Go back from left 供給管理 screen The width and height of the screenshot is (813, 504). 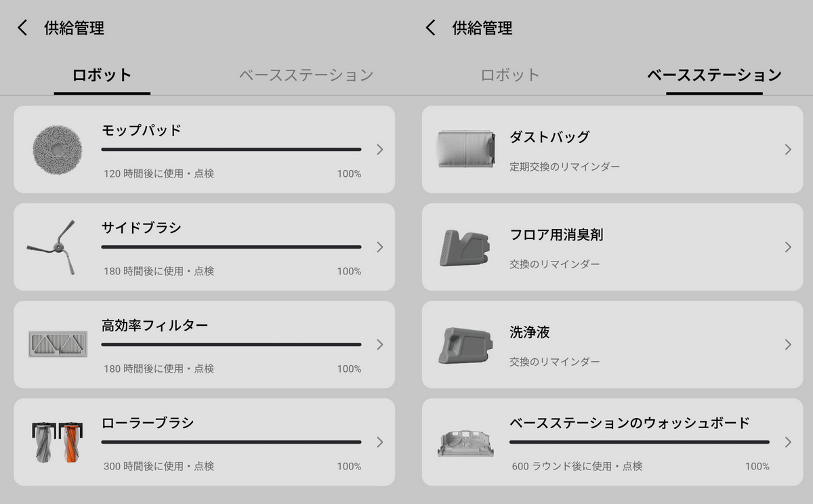pyautogui.click(x=23, y=28)
